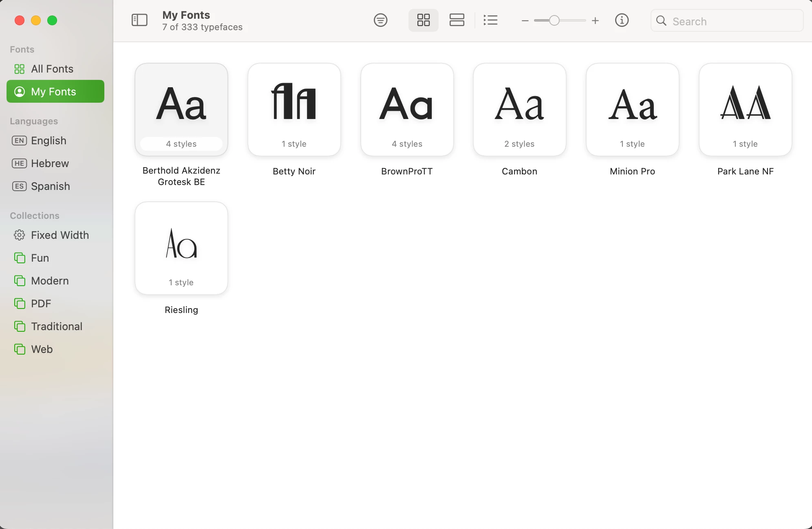Select the English language filter
This screenshot has width=812, height=529.
pyautogui.click(x=49, y=141)
